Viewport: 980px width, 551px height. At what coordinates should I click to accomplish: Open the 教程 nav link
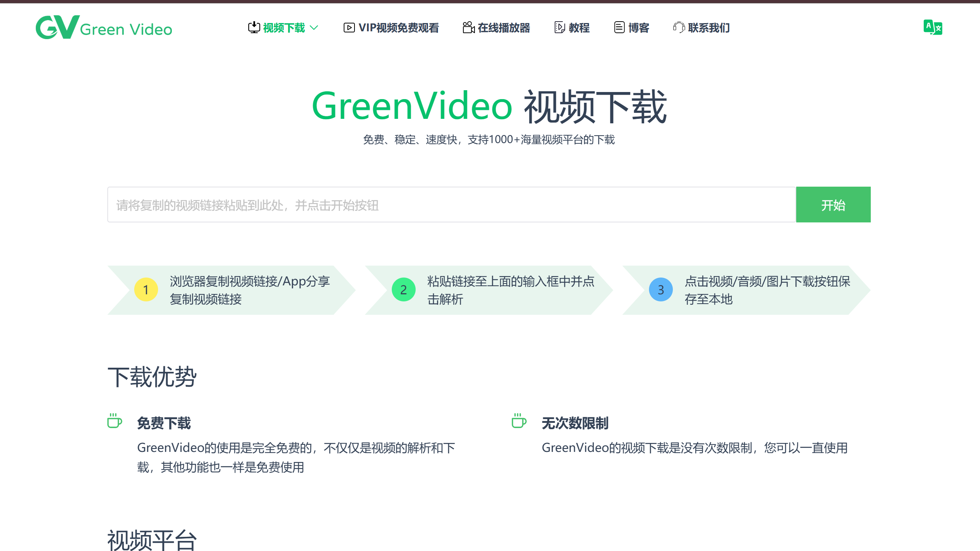click(x=579, y=28)
